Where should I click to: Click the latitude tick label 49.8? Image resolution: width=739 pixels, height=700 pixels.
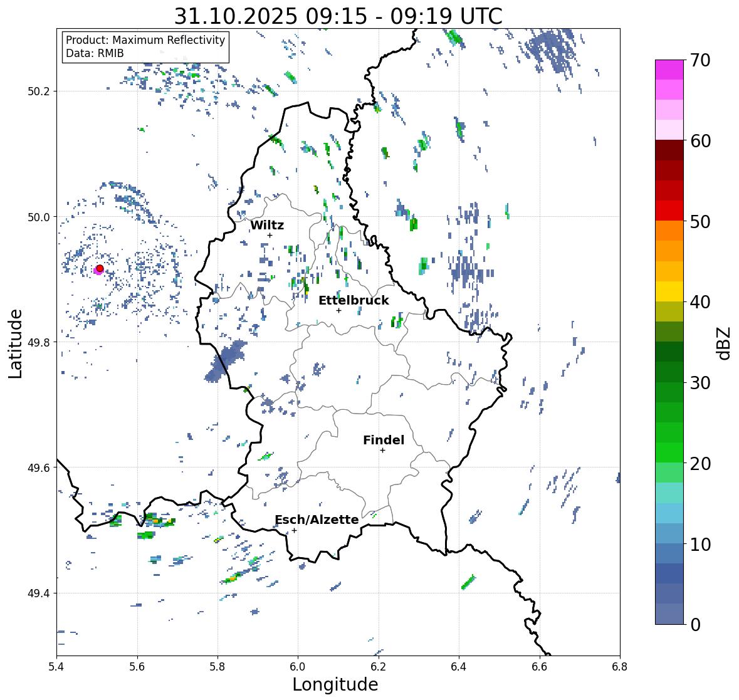click(x=39, y=342)
